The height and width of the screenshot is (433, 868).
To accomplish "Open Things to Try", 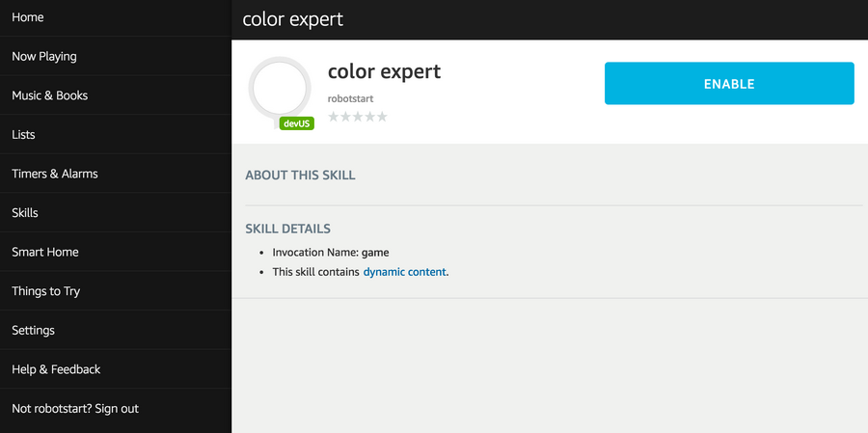I will coord(46,291).
